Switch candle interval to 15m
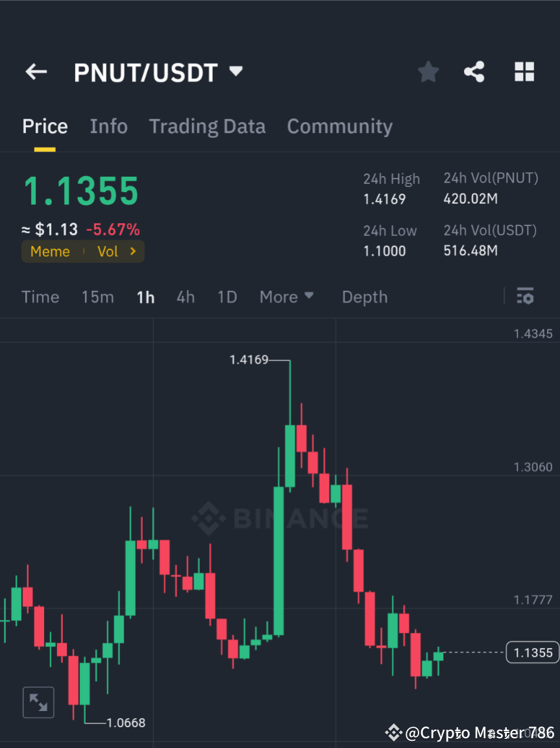 [x=97, y=297]
